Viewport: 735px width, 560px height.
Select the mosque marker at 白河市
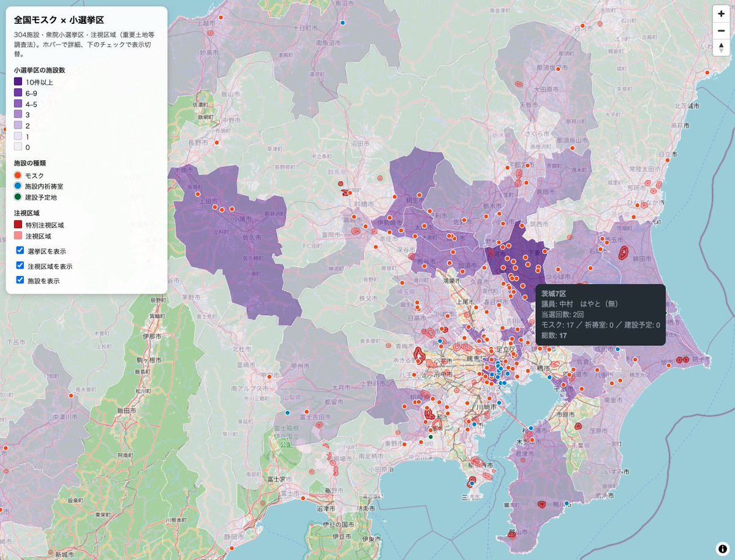(x=582, y=26)
